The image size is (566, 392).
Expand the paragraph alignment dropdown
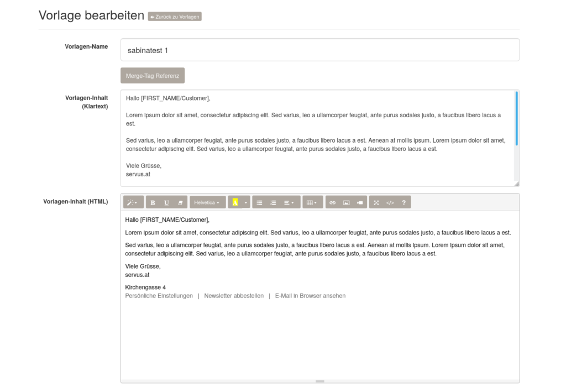pos(290,202)
